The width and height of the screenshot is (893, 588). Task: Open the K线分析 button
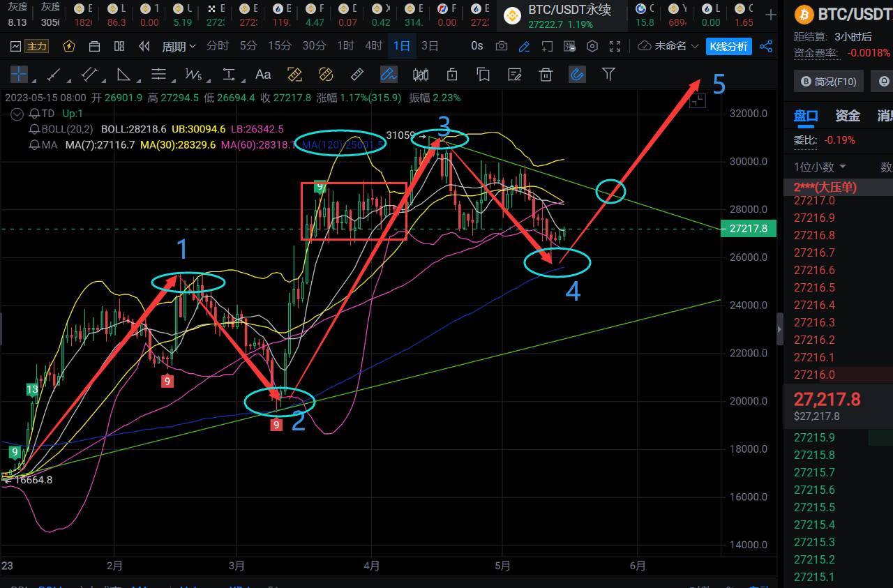728,47
